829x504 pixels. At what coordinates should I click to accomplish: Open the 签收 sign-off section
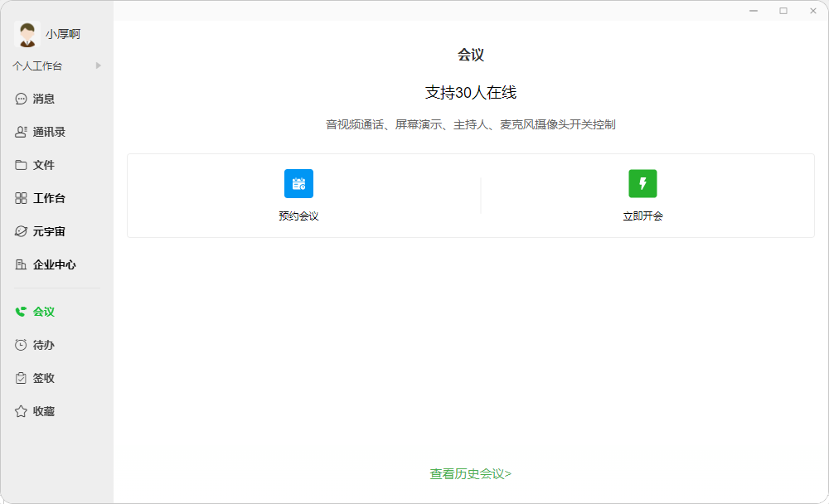pyautogui.click(x=43, y=378)
